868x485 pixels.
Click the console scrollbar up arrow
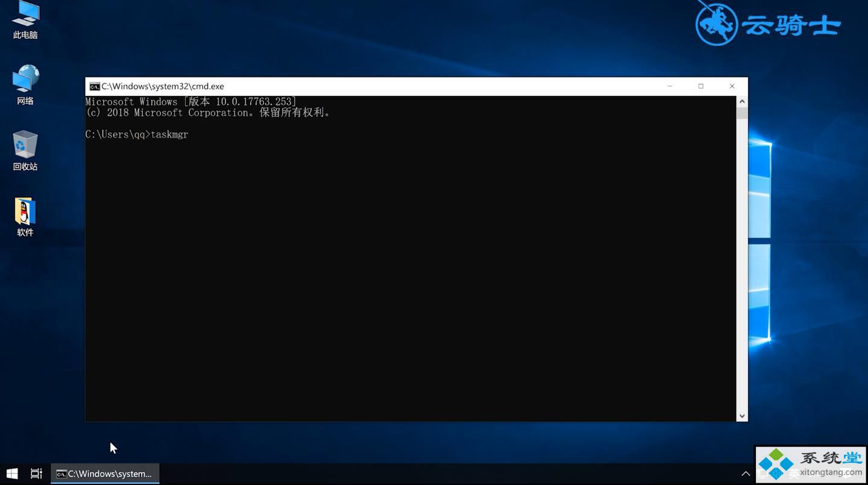[x=742, y=101]
